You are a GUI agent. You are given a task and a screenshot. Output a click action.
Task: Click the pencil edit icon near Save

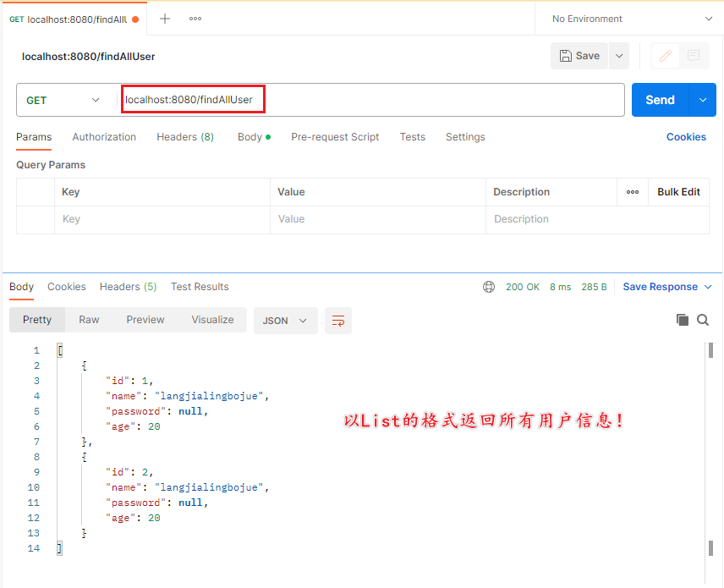666,56
